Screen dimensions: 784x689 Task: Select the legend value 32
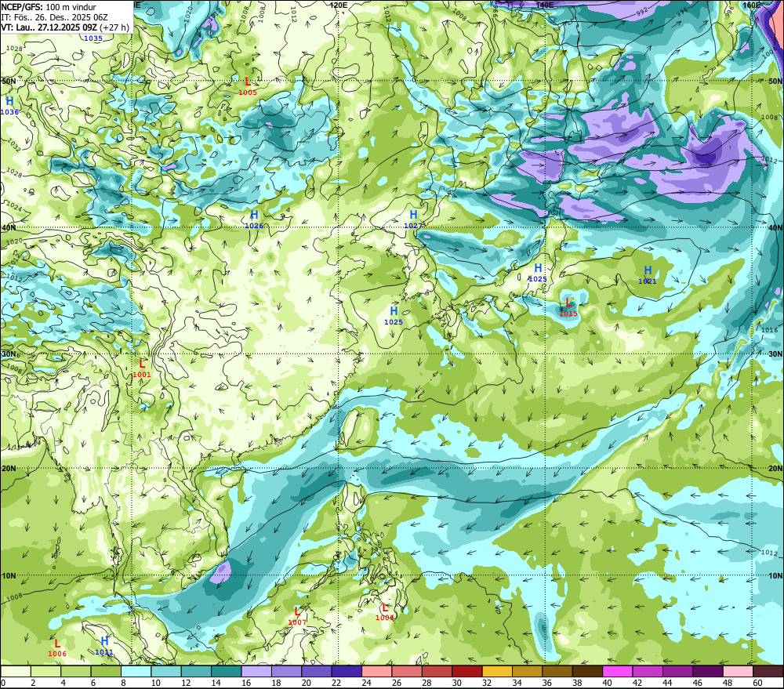tap(487, 683)
